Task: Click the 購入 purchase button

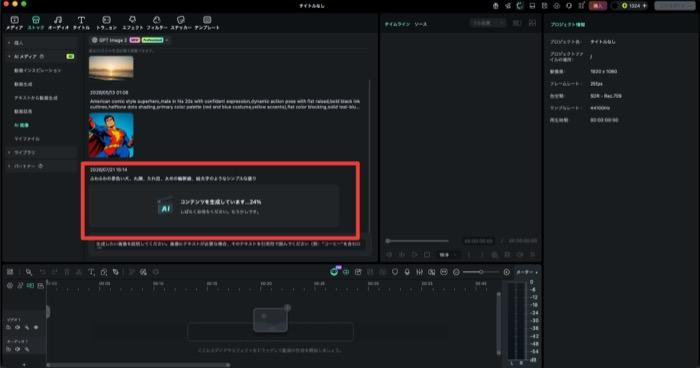Action: (597, 5)
